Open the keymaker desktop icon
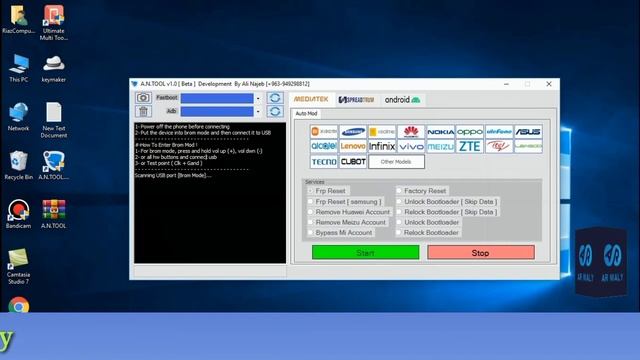This screenshot has width=640, height=360. [x=53, y=69]
